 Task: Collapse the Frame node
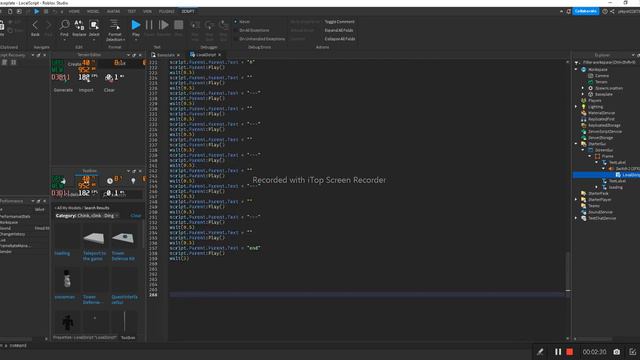(x=590, y=156)
